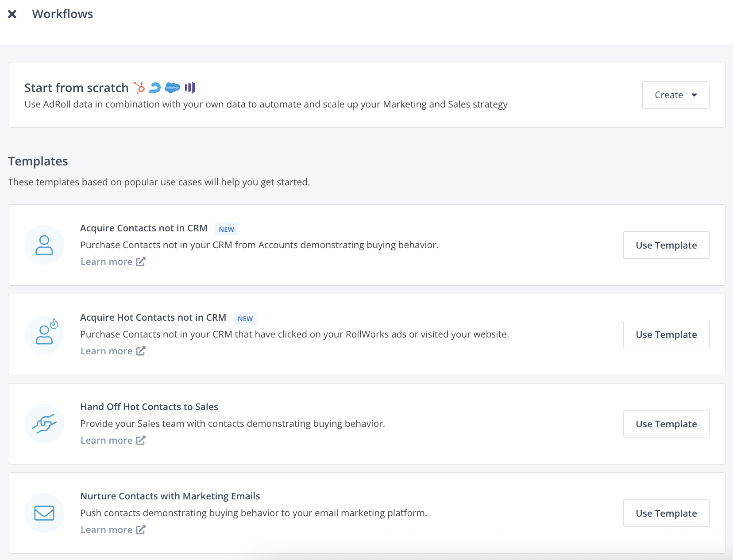Open Learn more for Acquire Contacts not in CRM
The image size is (733, 560).
click(112, 262)
